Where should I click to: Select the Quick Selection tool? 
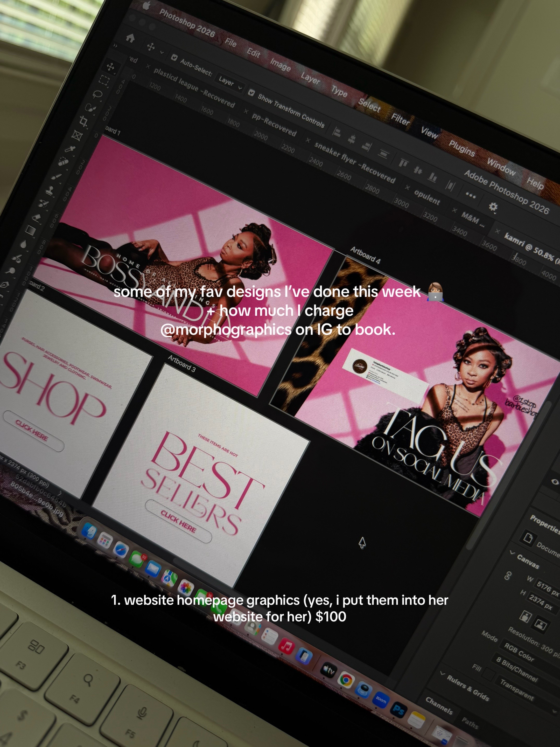90,108
